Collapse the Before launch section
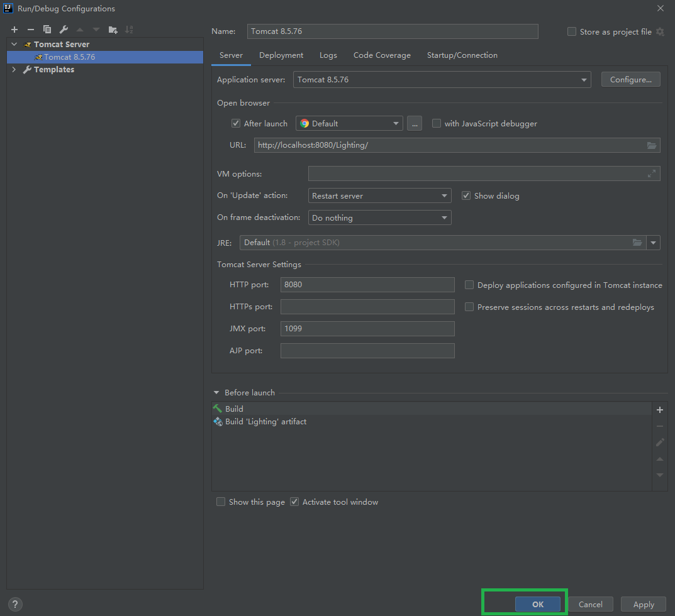675x616 pixels. click(216, 393)
